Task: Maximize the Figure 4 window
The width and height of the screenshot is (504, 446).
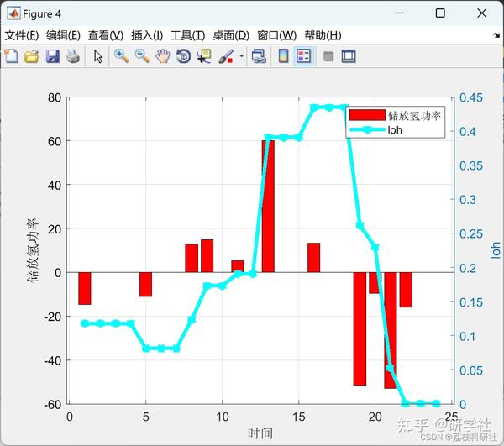Action: [x=440, y=13]
